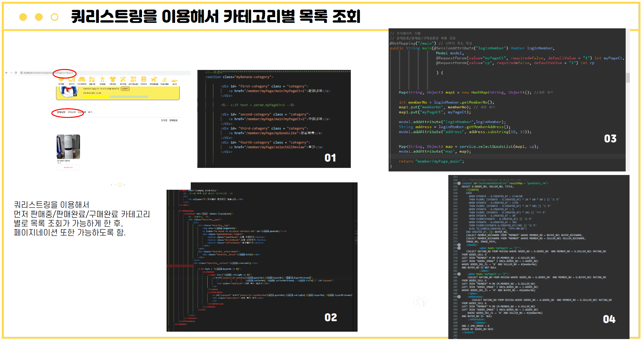Toggle the 판매중 filter

pyautogui.click(x=164, y=120)
